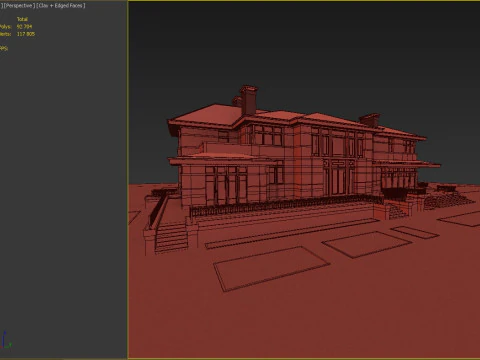Click the Verts count value

[26, 34]
